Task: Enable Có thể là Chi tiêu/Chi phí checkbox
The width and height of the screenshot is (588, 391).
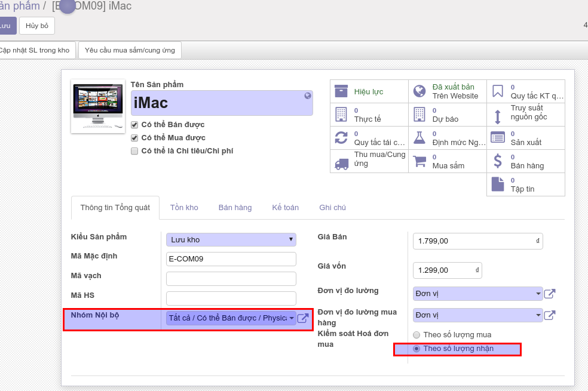Action: point(134,151)
